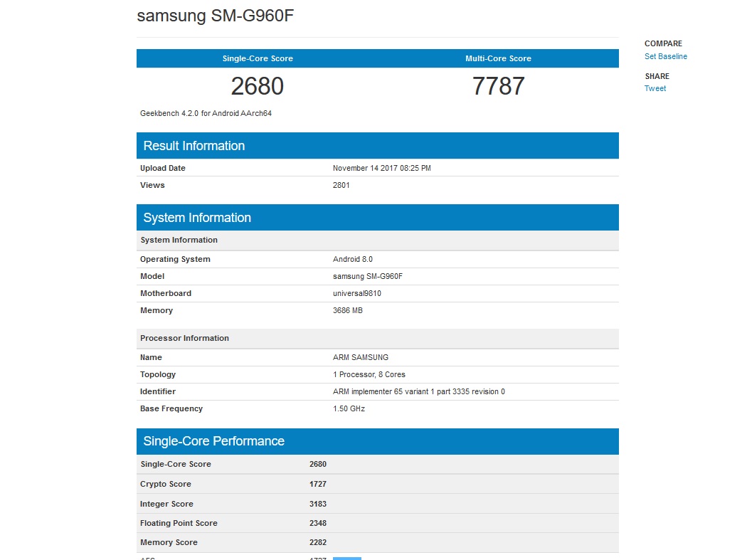Screen dimensions: 747x560
Task: Click the Integer Score label
Action: click(166, 504)
